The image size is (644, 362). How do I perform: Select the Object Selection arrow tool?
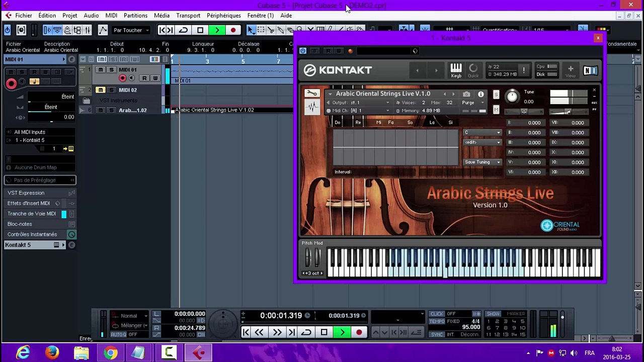pyautogui.click(x=251, y=30)
